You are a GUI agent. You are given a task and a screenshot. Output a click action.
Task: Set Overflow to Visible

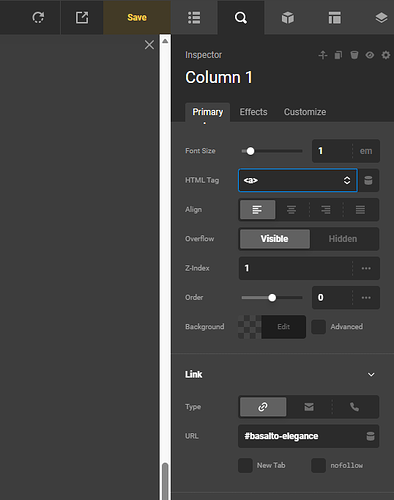[275, 239]
